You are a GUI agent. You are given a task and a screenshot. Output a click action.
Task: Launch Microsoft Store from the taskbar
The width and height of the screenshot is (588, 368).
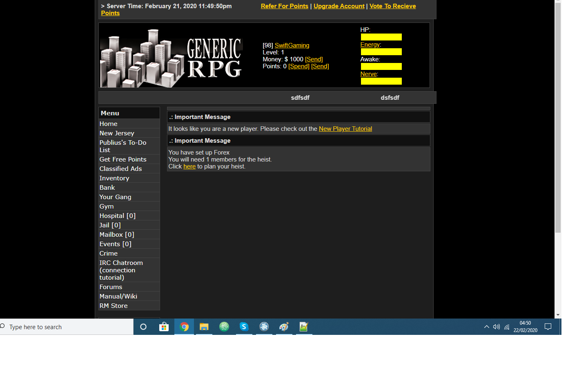164,327
